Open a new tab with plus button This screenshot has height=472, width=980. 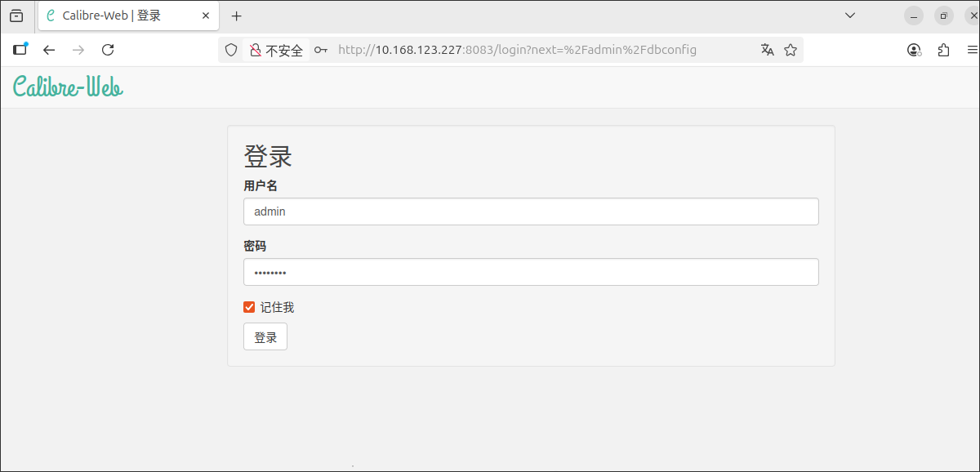point(237,16)
